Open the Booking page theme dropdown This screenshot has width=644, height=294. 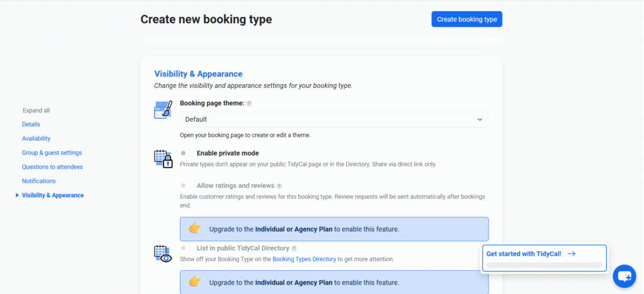point(334,119)
